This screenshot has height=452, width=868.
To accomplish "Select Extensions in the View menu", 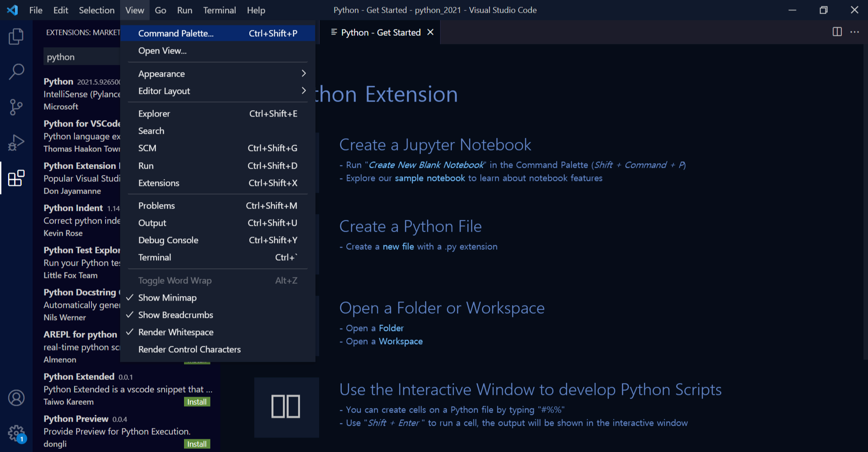I will coord(218,183).
